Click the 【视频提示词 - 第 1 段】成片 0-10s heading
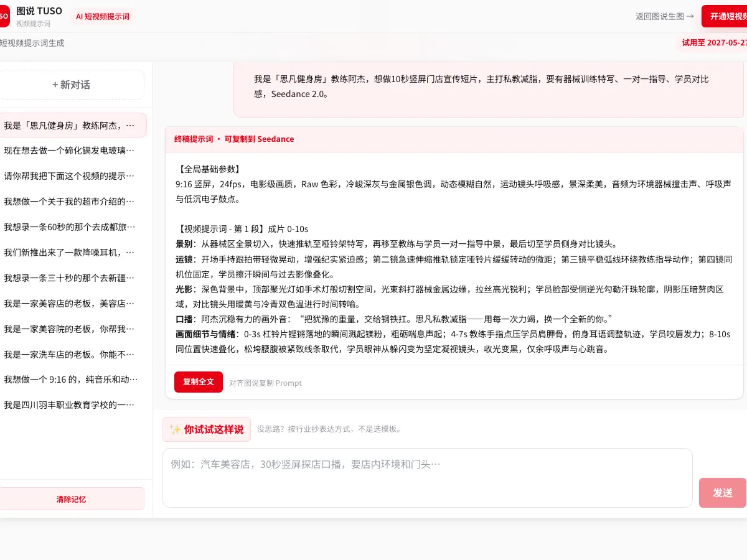This screenshot has height=560, width=747. point(242,229)
